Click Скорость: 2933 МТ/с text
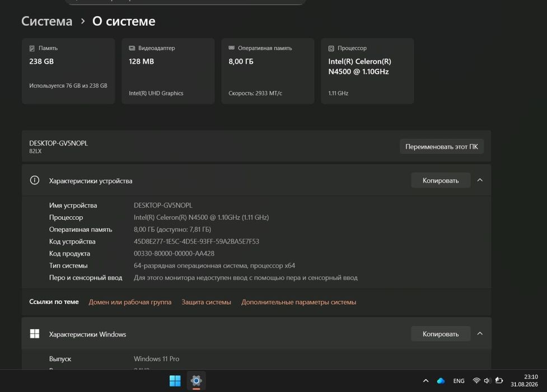Viewport: 547px width, 392px height. (255, 93)
